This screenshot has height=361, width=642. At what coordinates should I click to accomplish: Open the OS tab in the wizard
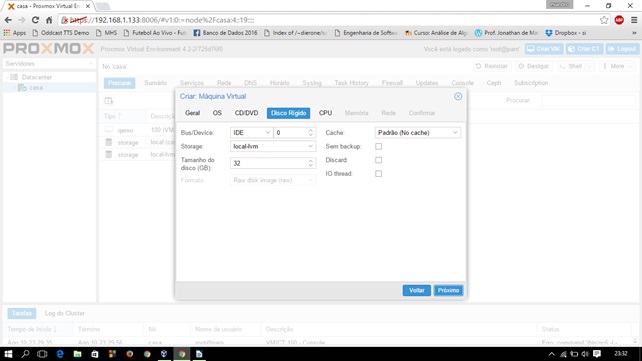click(217, 113)
